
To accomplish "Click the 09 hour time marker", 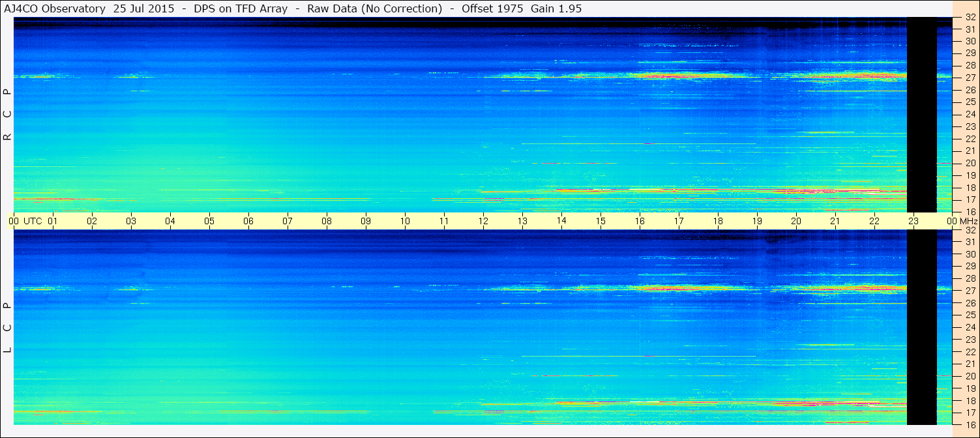I will (x=366, y=221).
